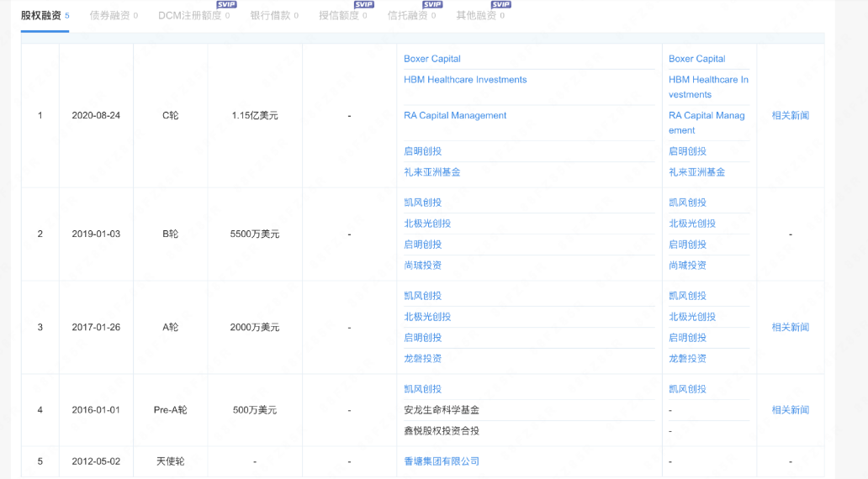The height and width of the screenshot is (479, 868).
Task: Select the Pre-A轮 round cell
Action: pos(171,410)
